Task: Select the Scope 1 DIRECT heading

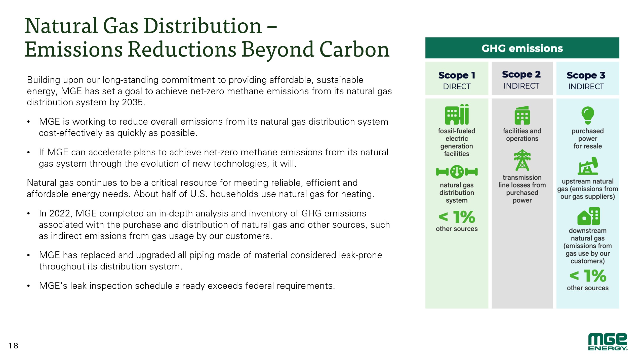Action: point(457,80)
